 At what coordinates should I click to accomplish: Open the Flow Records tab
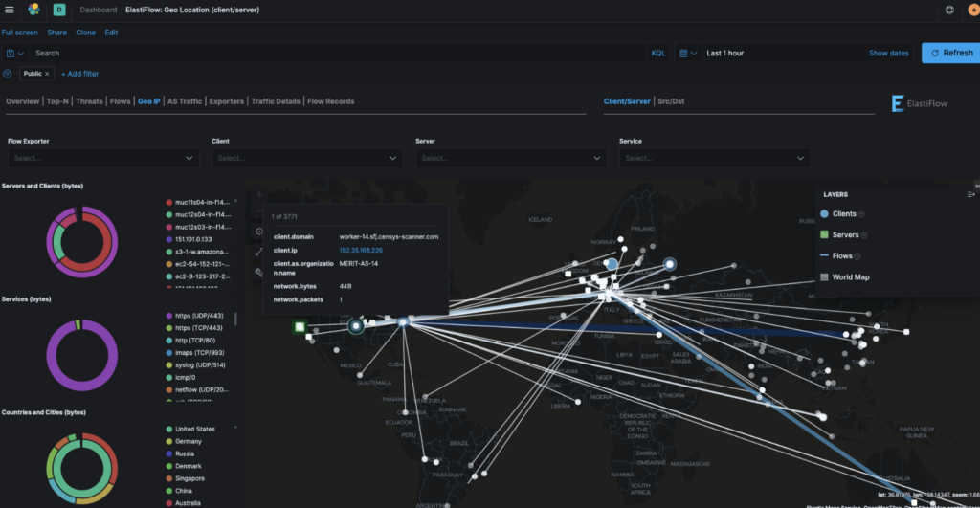click(x=330, y=101)
